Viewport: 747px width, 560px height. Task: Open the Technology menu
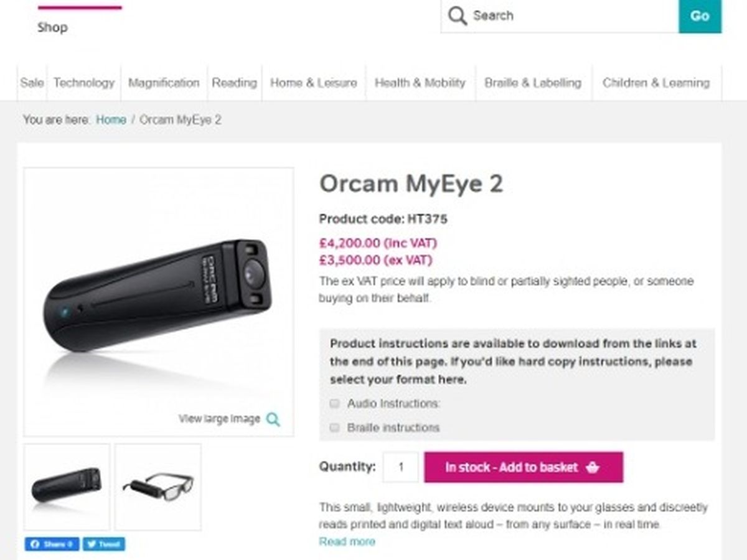click(x=84, y=83)
